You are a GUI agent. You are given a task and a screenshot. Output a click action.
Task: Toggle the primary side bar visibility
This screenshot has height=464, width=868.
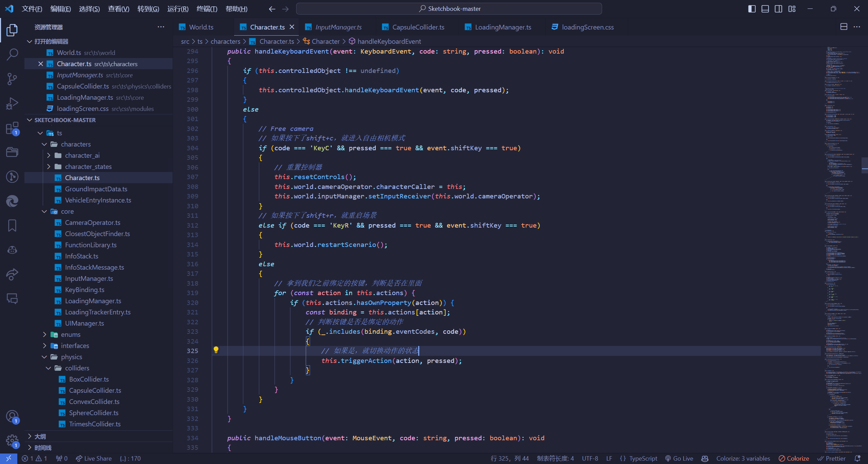click(752, 9)
